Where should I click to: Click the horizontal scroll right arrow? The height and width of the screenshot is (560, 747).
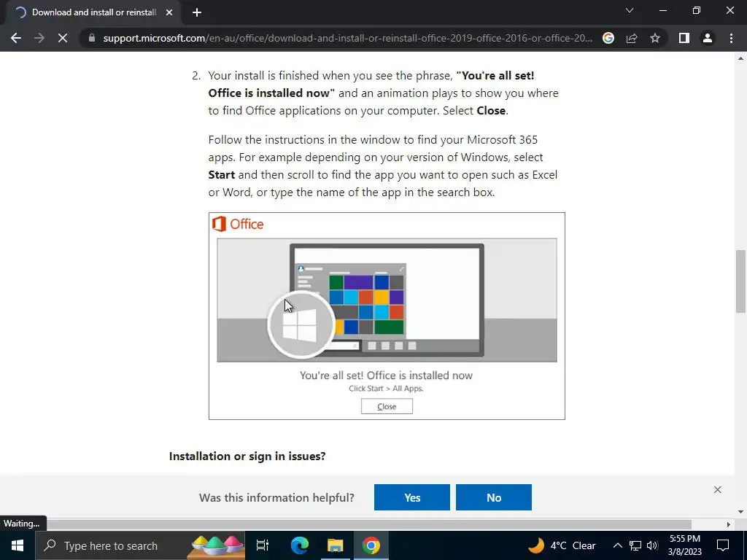click(728, 524)
